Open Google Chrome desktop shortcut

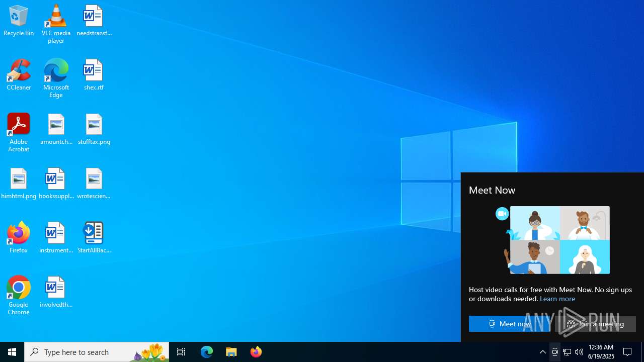coord(19,296)
